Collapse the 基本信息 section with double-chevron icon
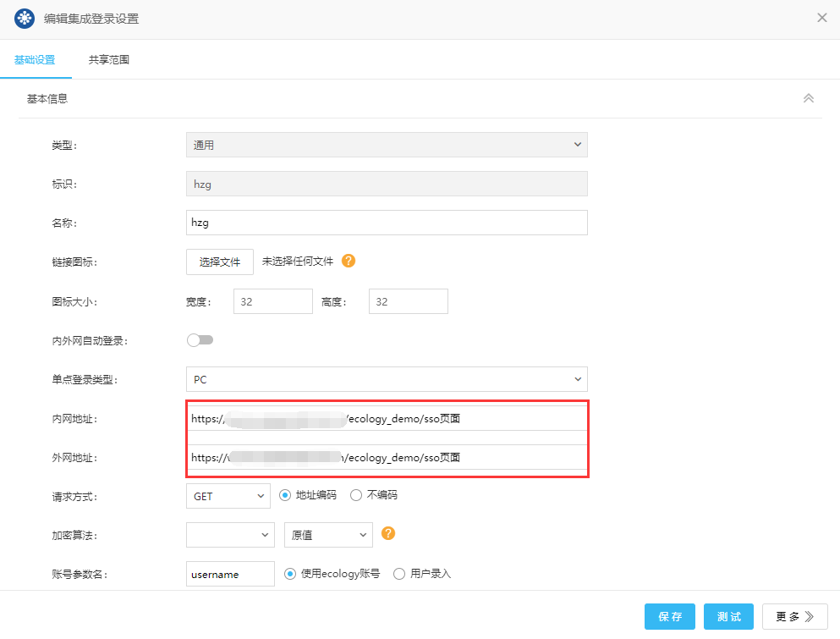The image size is (840, 639). tap(809, 98)
